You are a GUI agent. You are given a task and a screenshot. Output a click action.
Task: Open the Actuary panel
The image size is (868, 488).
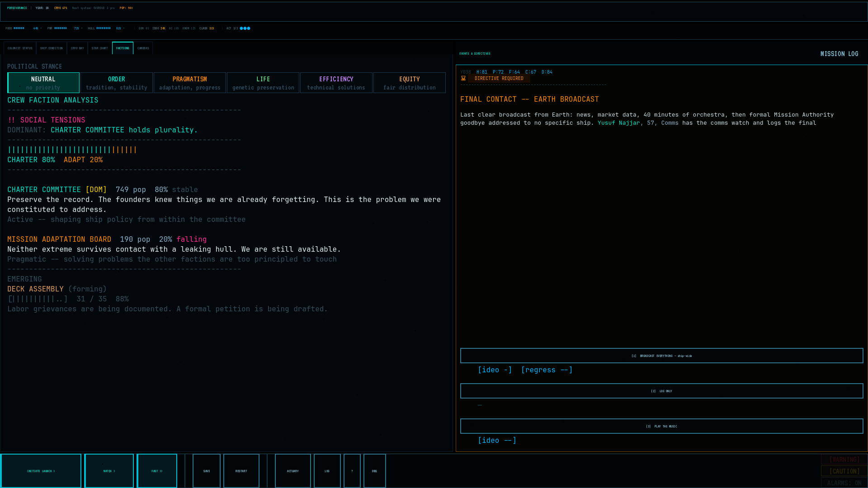pyautogui.click(x=293, y=471)
